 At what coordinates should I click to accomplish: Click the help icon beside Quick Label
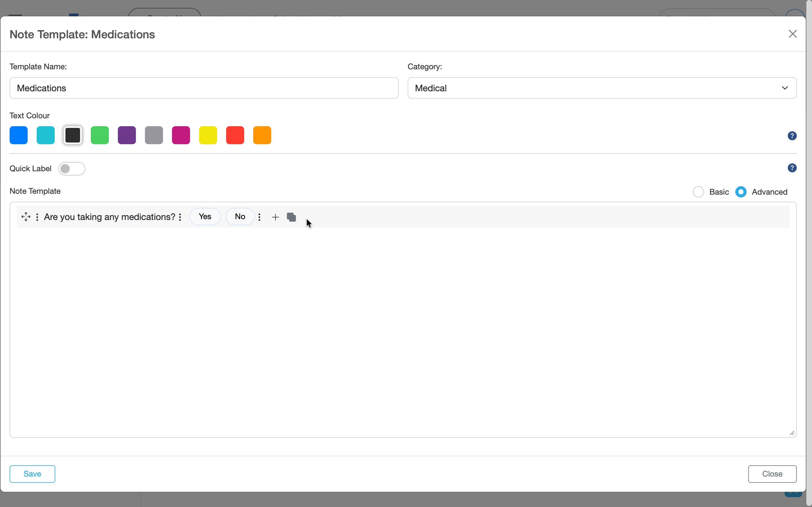click(792, 168)
